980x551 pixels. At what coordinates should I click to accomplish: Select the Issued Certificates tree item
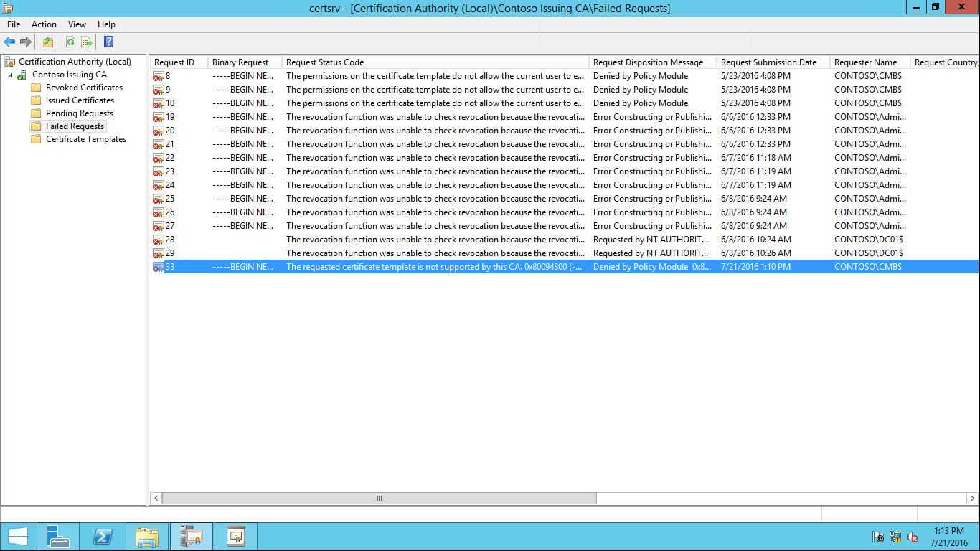click(x=80, y=100)
